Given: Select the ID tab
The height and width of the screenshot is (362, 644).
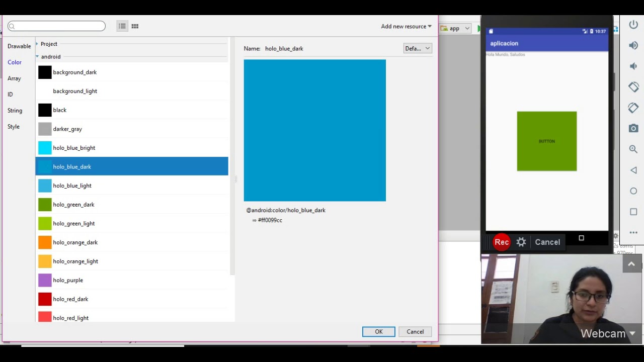Looking at the screenshot, I should click(10, 95).
